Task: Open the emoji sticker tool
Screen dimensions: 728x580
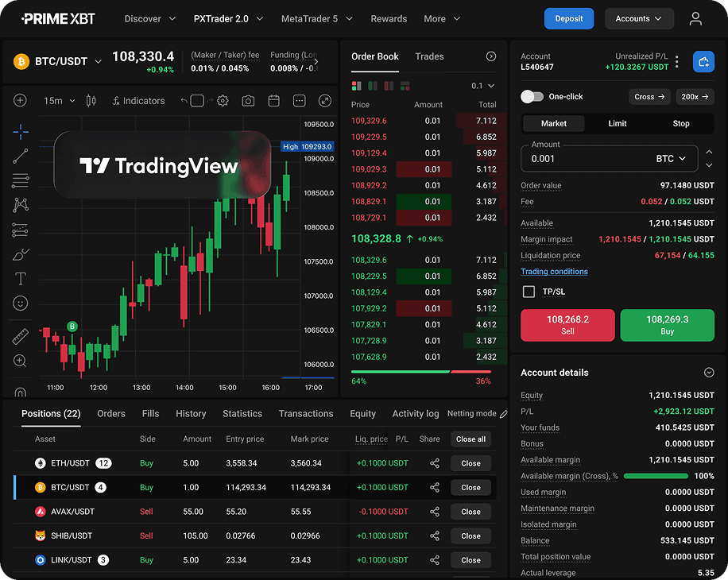Action: (x=21, y=304)
